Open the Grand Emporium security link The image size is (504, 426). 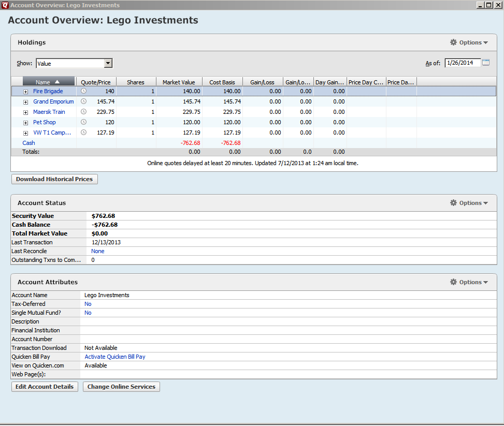click(x=53, y=101)
